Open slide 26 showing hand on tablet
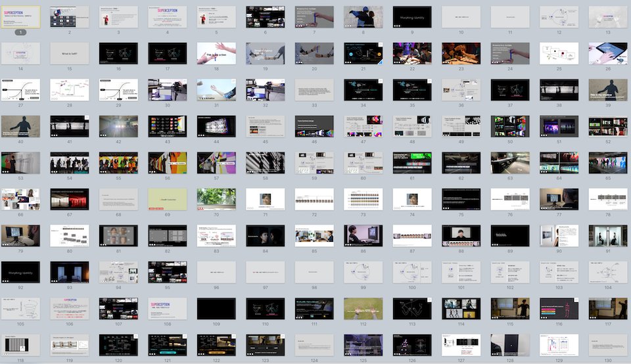 607,53
